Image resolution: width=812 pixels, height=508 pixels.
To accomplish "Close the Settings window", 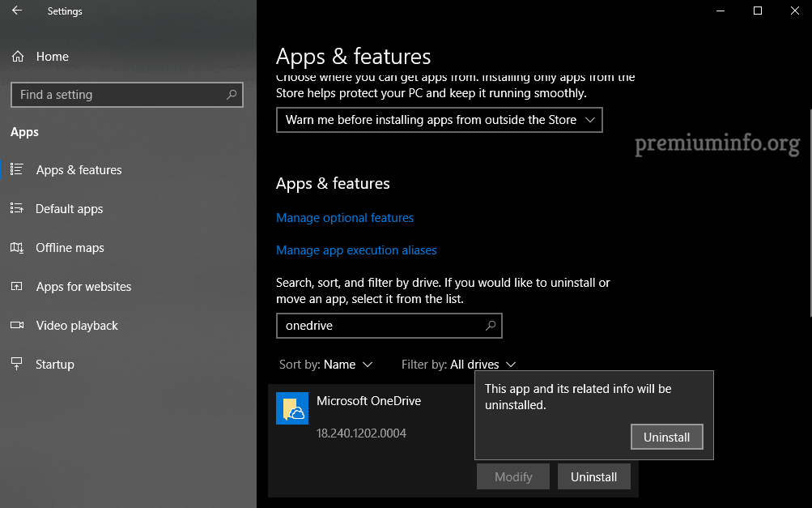I will [x=795, y=11].
